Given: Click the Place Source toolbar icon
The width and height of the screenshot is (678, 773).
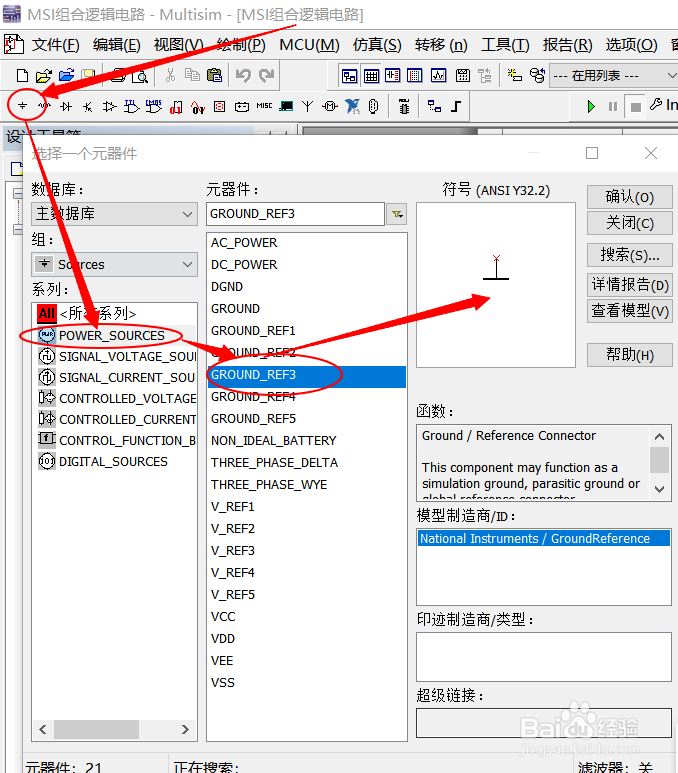Looking at the screenshot, I should pyautogui.click(x=23, y=106).
